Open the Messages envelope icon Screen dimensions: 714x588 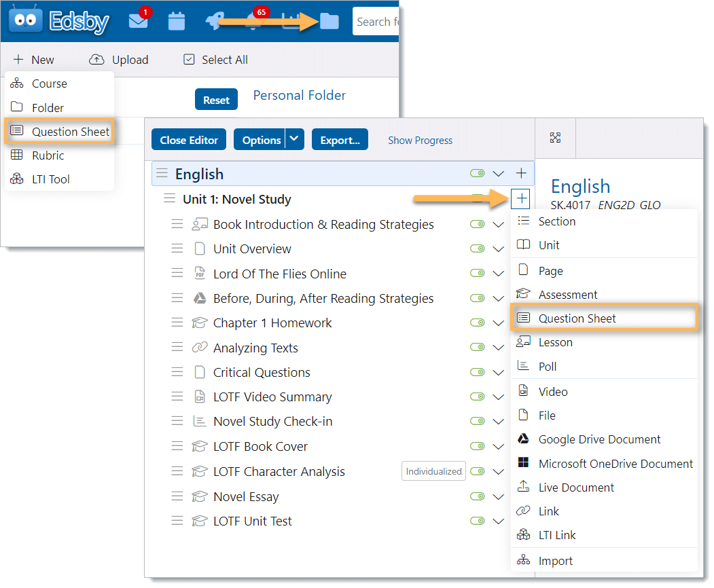pyautogui.click(x=138, y=22)
